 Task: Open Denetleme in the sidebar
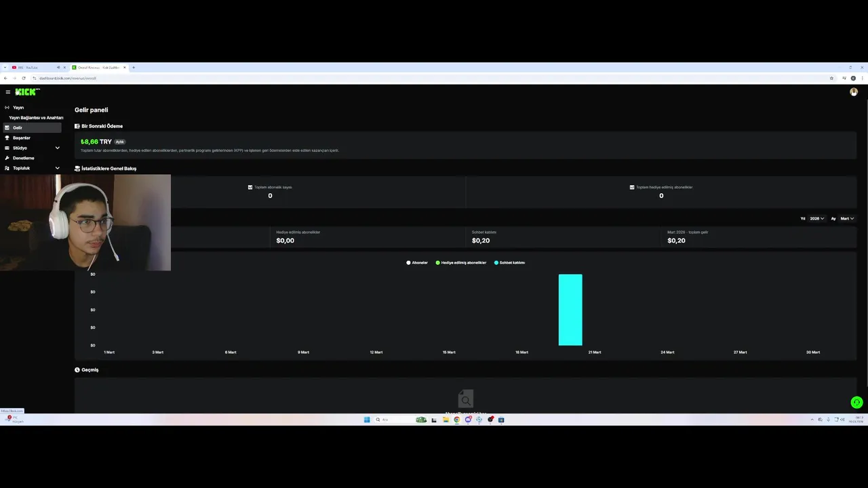point(31,158)
